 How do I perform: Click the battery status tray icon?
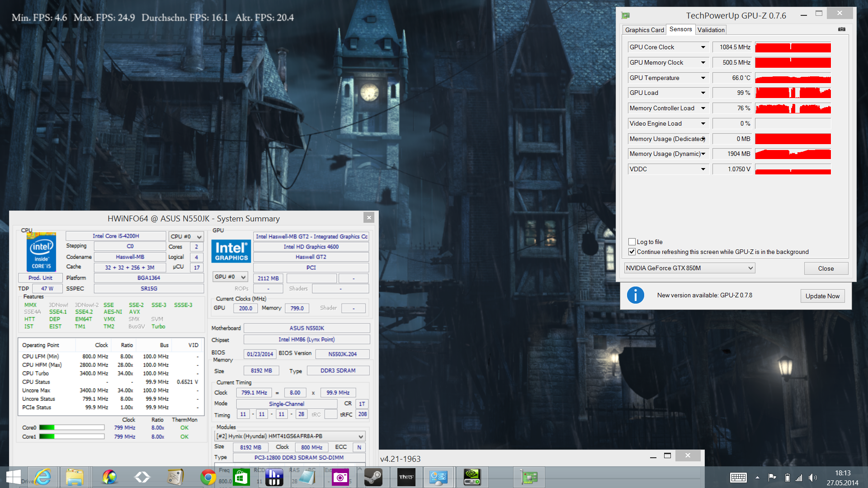coord(788,478)
